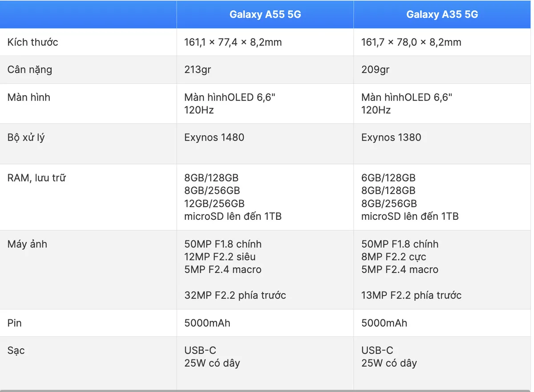Click A55 25W có dây charging text

pos(212,364)
